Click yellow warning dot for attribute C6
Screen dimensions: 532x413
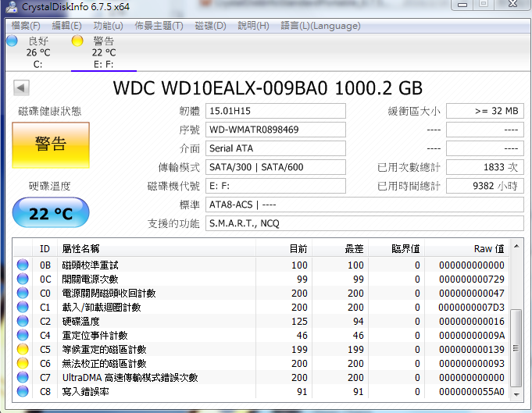(23, 363)
